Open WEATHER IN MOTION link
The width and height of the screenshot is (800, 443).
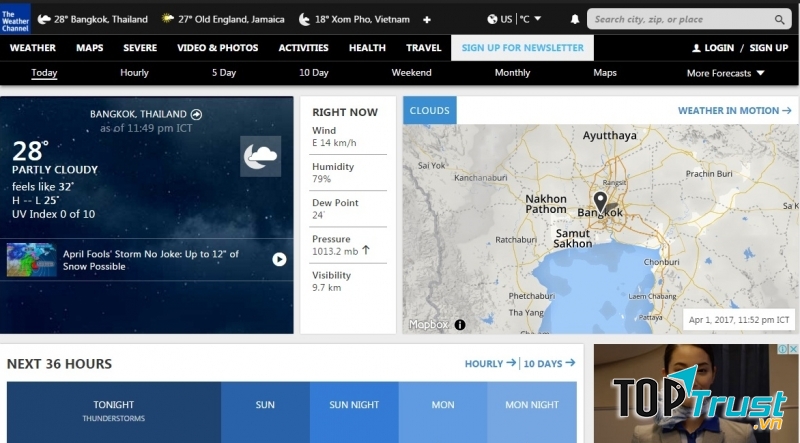734,110
